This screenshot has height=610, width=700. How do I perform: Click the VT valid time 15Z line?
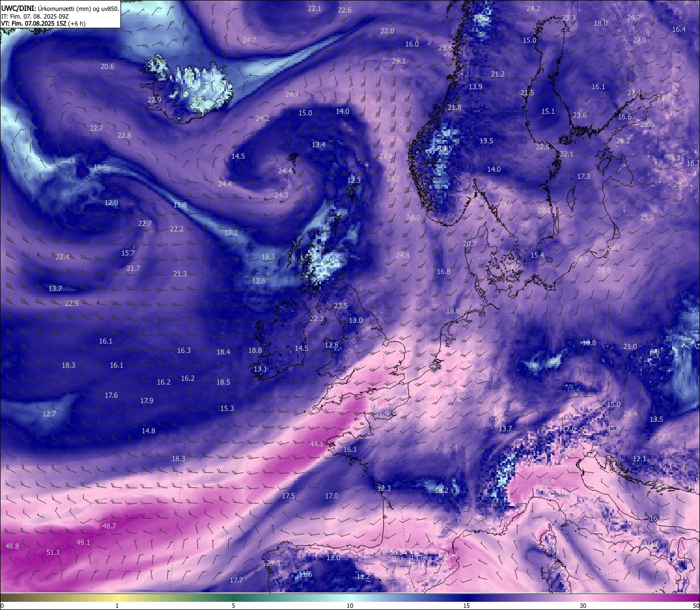[x=43, y=24]
